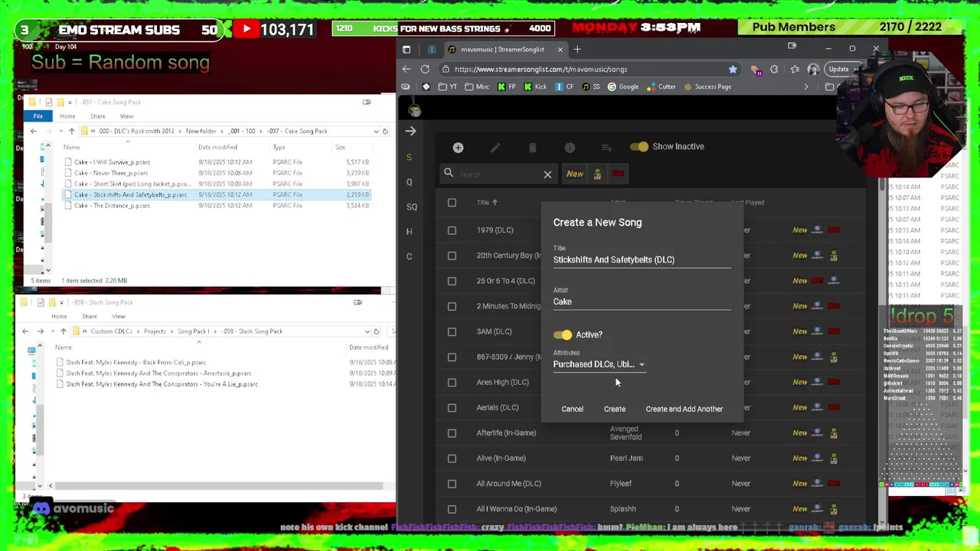Open the File menu in Cake Song Pack window
Screen dimensions: 980x551
(x=38, y=116)
